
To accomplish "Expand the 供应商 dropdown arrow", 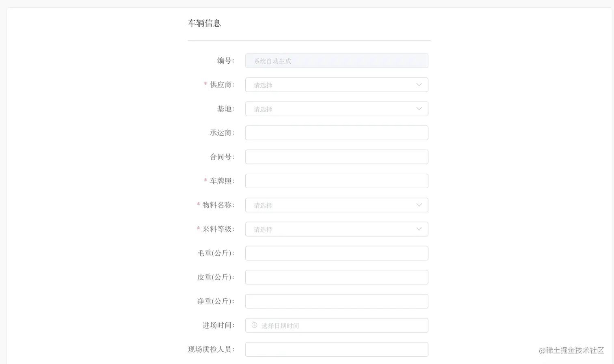I will pos(419,85).
